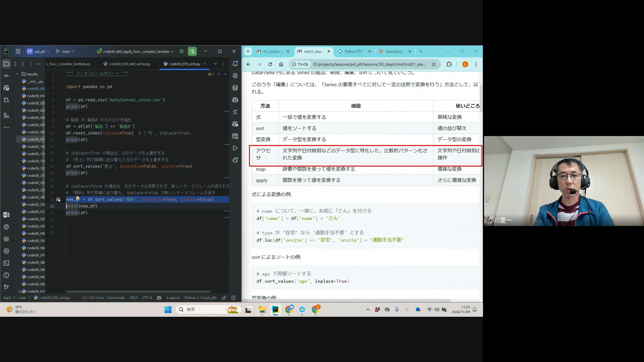Viewport: 644px width, 362px height.
Task: Open PyCharm main menu hamburger
Action: pos(18,51)
